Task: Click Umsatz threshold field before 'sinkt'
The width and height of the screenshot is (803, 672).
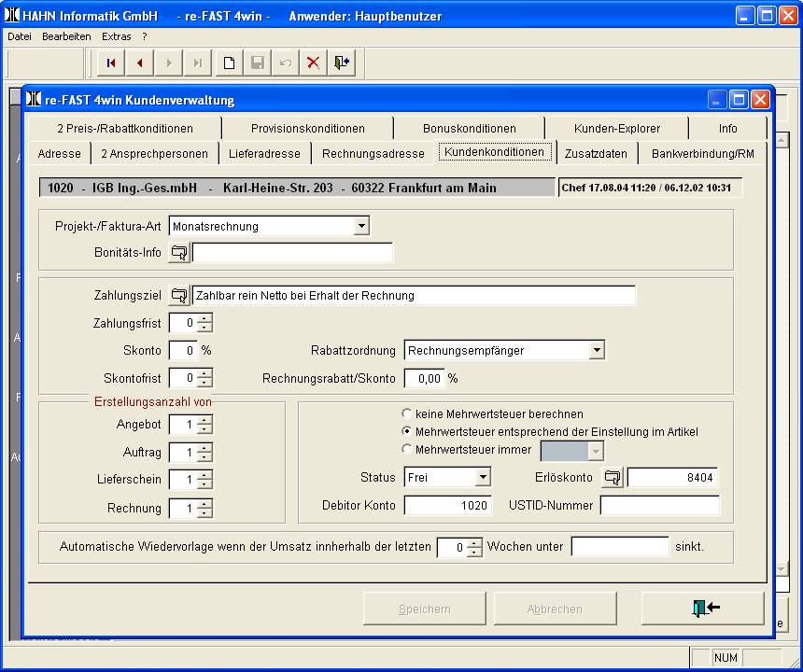Action: tap(620, 547)
